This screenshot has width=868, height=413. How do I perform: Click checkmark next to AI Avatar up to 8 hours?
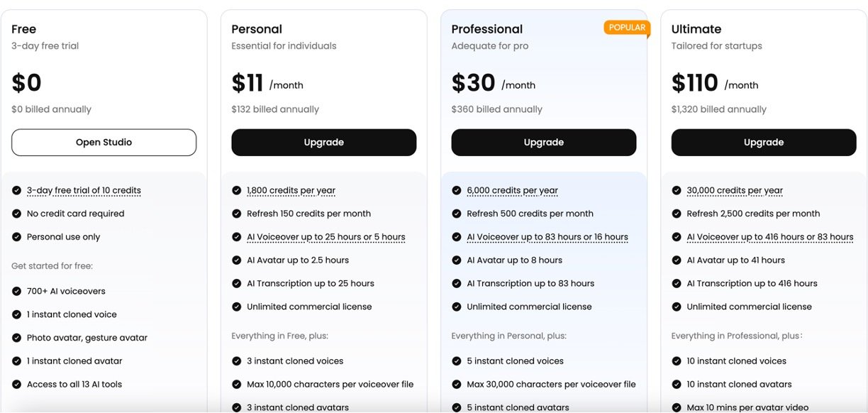(457, 260)
